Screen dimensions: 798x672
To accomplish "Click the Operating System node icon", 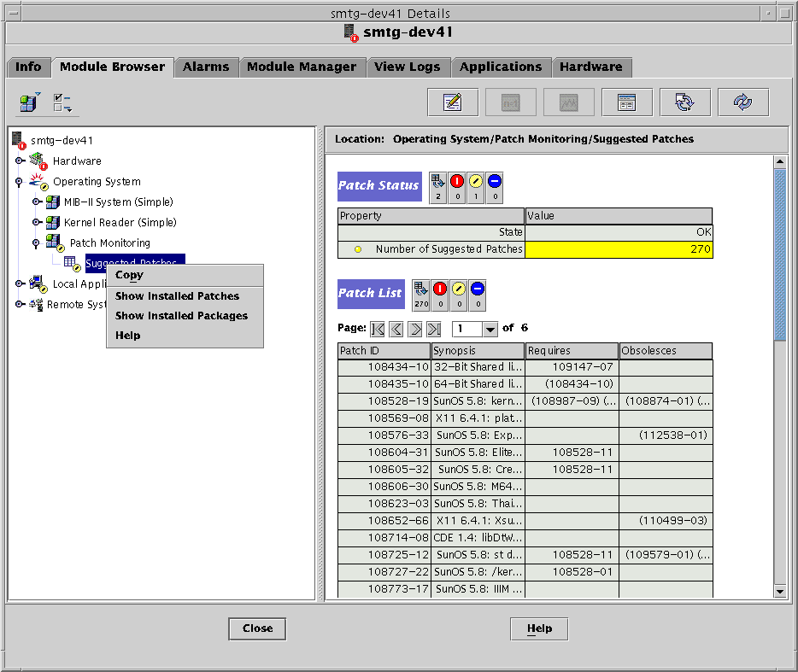I will [38, 182].
